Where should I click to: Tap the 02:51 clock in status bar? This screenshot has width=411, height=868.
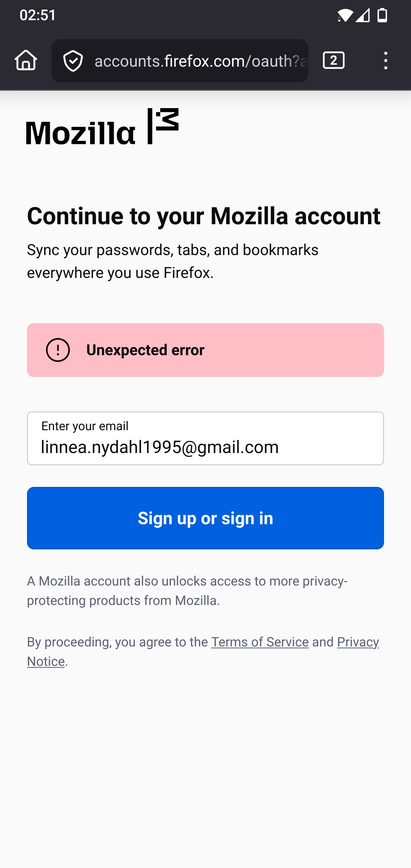(38, 15)
